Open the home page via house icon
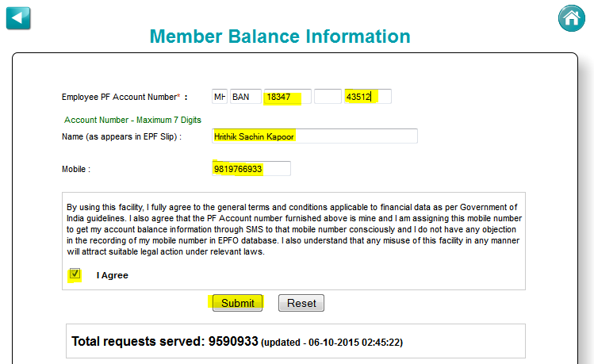Image resolution: width=594 pixels, height=364 pixels. click(571, 18)
